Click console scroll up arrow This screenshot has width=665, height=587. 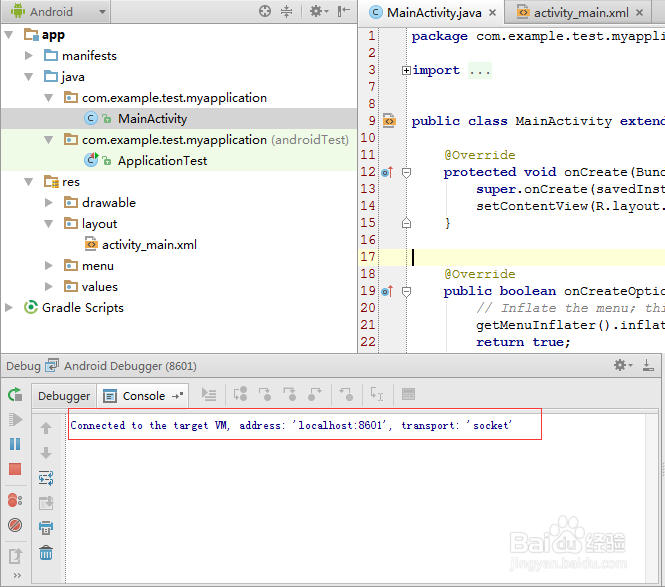(46, 428)
